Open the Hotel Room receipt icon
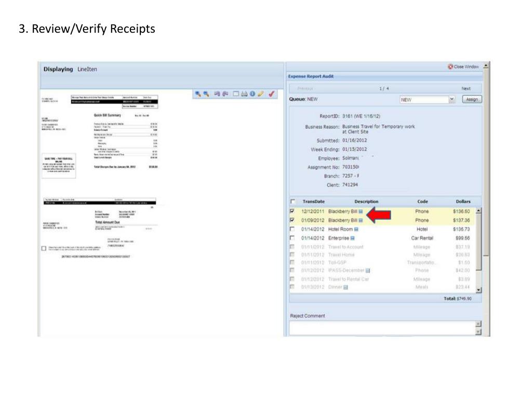Viewport: 532px width, 399px height. point(356,229)
